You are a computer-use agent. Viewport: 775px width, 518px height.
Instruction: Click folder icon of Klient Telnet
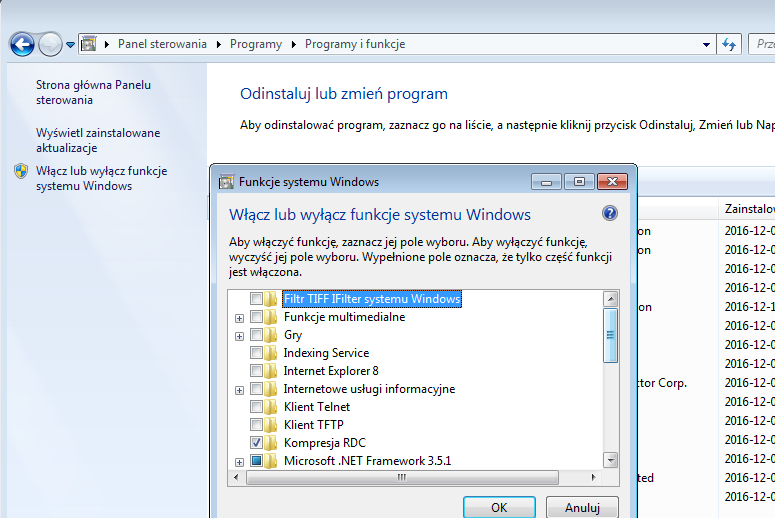point(271,406)
